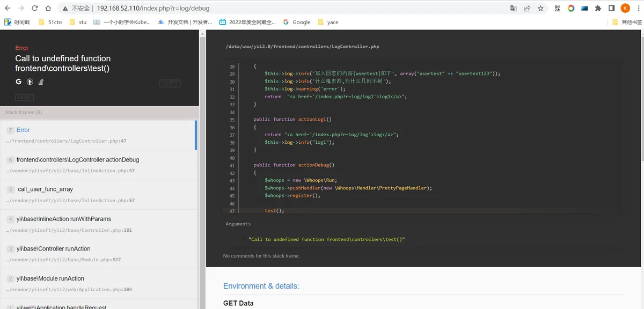Click the Environment & details heading

click(261, 286)
